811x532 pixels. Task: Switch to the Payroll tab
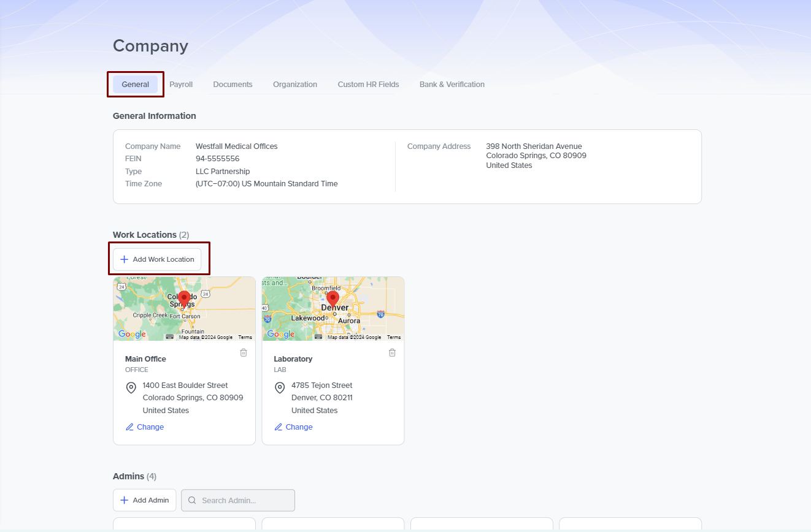click(x=181, y=85)
